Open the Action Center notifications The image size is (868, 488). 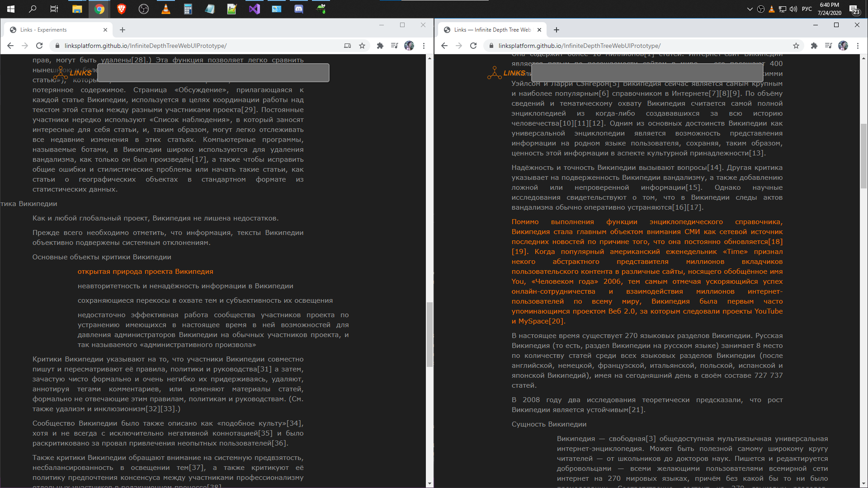(x=854, y=9)
